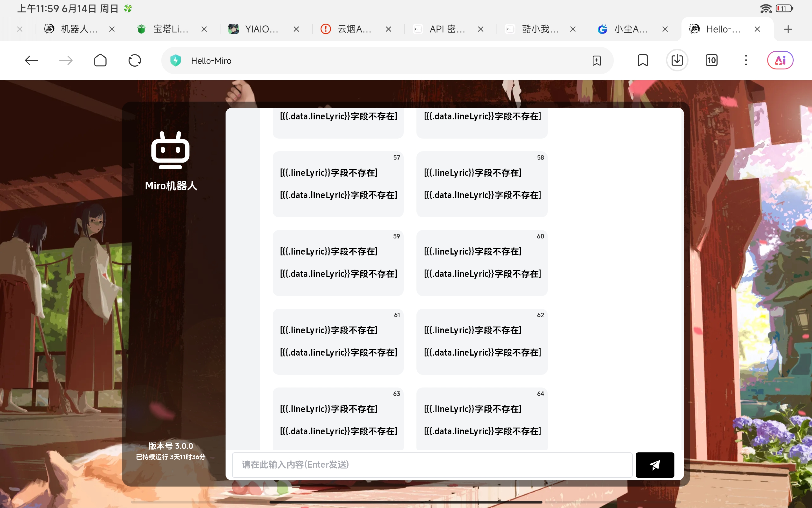
Task: Close the 云烟A tab
Action: (x=389, y=29)
